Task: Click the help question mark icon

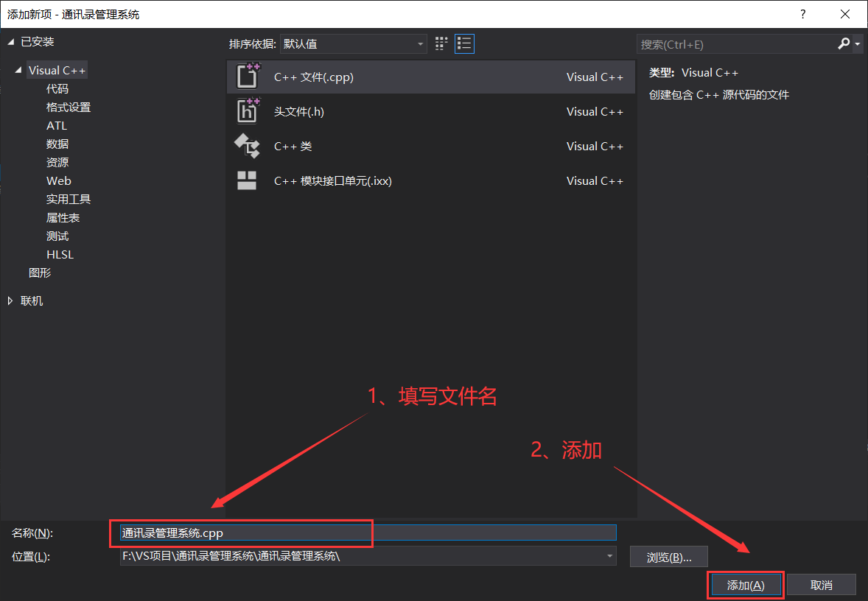Action: point(802,14)
